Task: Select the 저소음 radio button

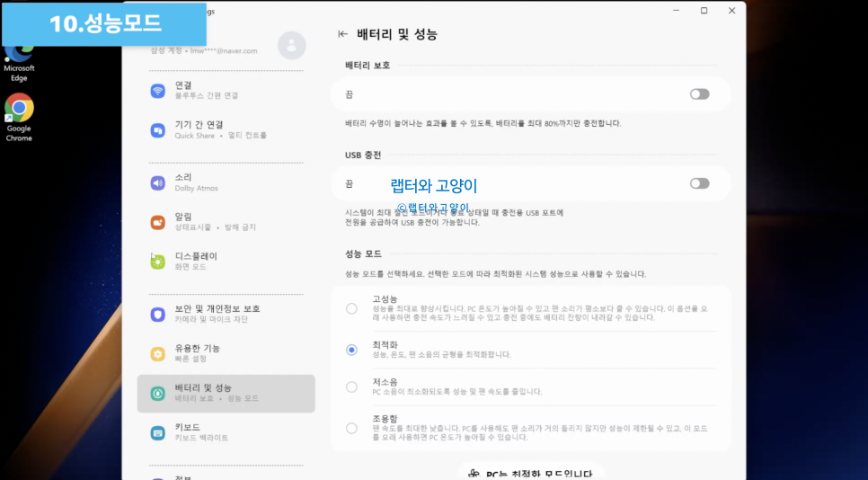Action: click(351, 387)
